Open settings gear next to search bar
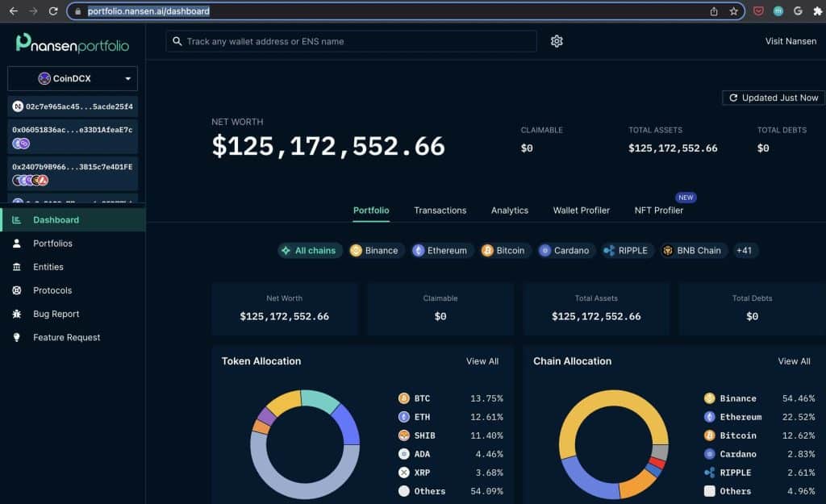 [557, 41]
